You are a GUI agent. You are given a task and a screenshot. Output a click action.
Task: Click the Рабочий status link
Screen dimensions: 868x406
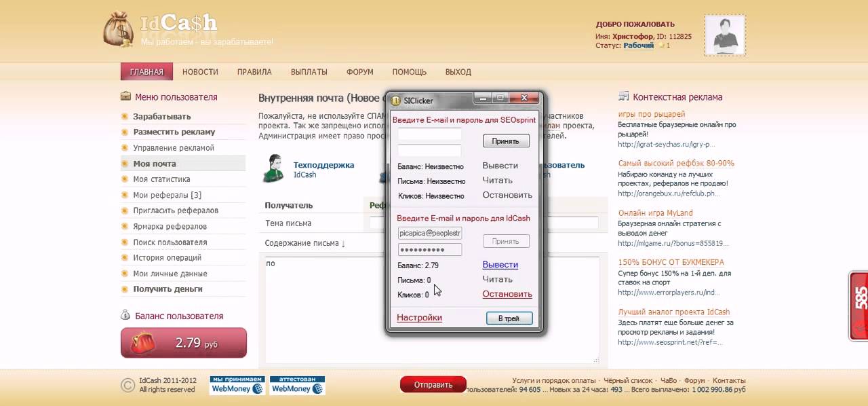click(x=638, y=45)
